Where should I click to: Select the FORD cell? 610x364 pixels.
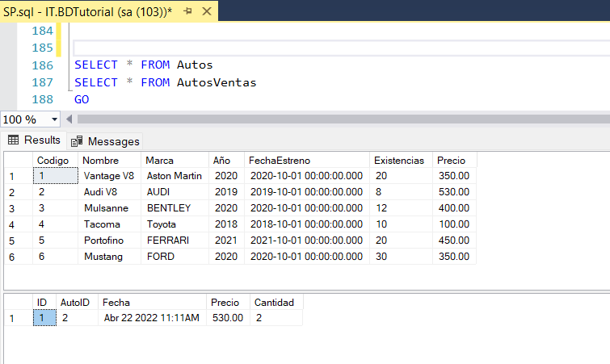click(175, 257)
